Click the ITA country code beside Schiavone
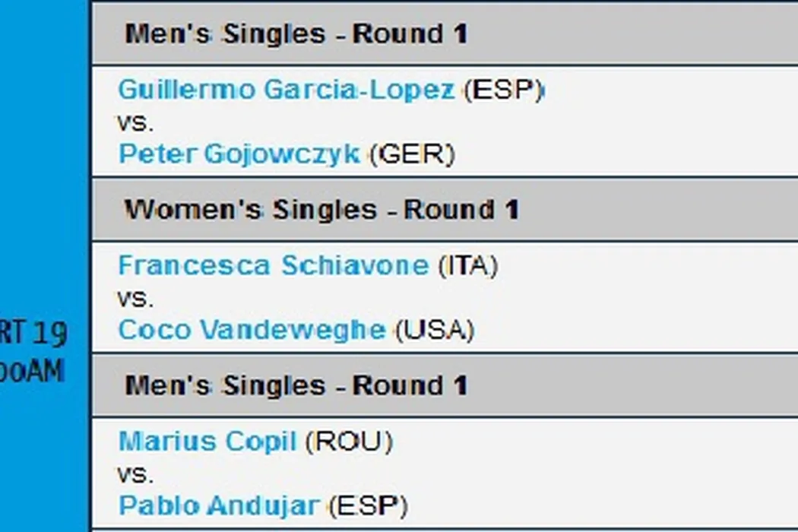798x532 pixels. (x=469, y=266)
